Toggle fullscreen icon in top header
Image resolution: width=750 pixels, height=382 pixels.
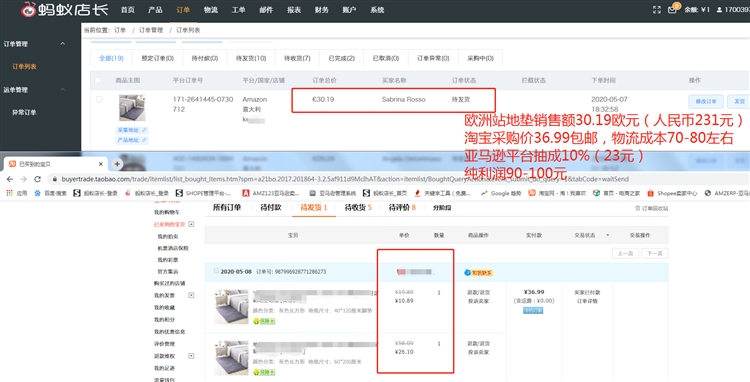(657, 10)
